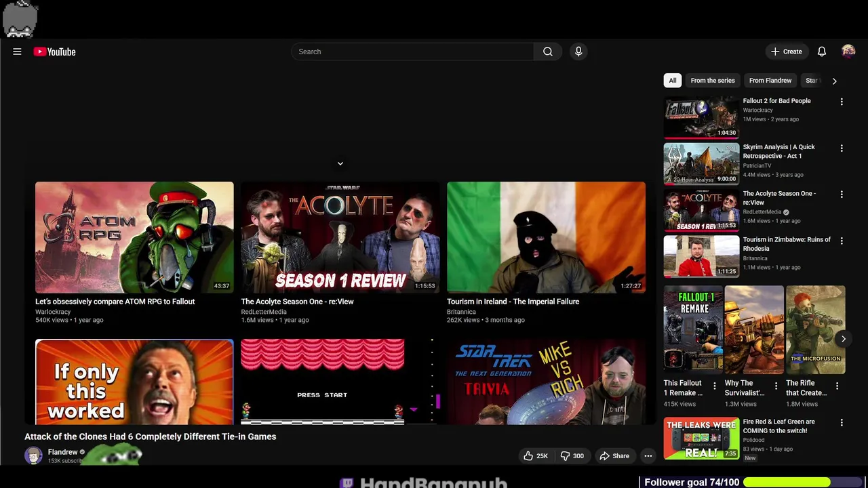Open ATOM RPG to Fallout thumbnail

click(x=134, y=237)
